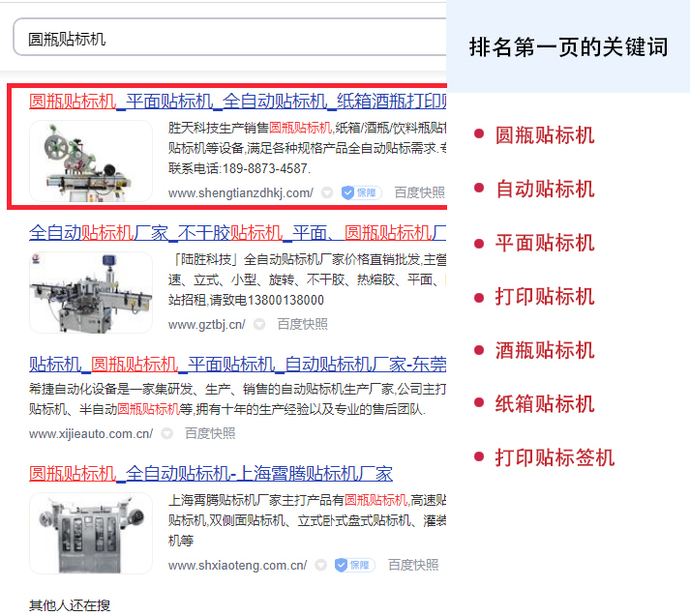
Task: Click the round arrow icon after www.xijieauto.com.cn
Action: (167, 433)
